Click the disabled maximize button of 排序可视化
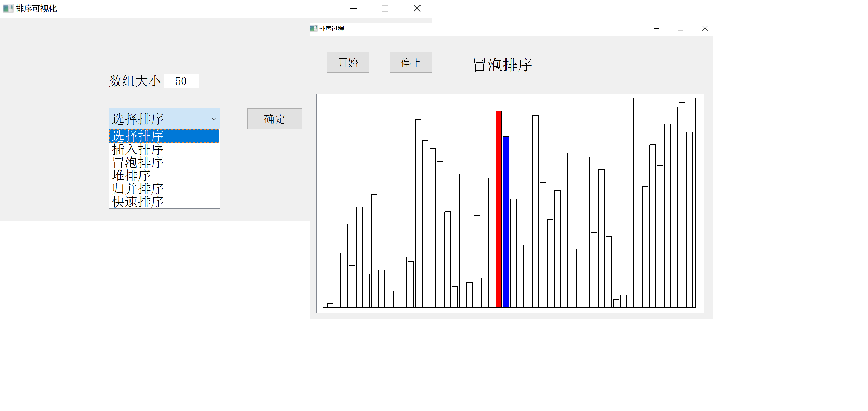 [x=385, y=8]
